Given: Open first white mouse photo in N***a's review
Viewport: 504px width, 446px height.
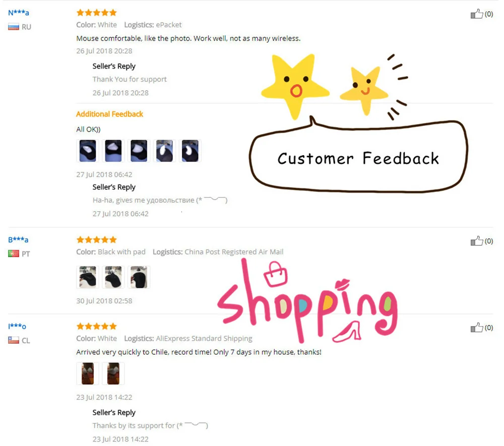Looking at the screenshot, I should point(87,151).
